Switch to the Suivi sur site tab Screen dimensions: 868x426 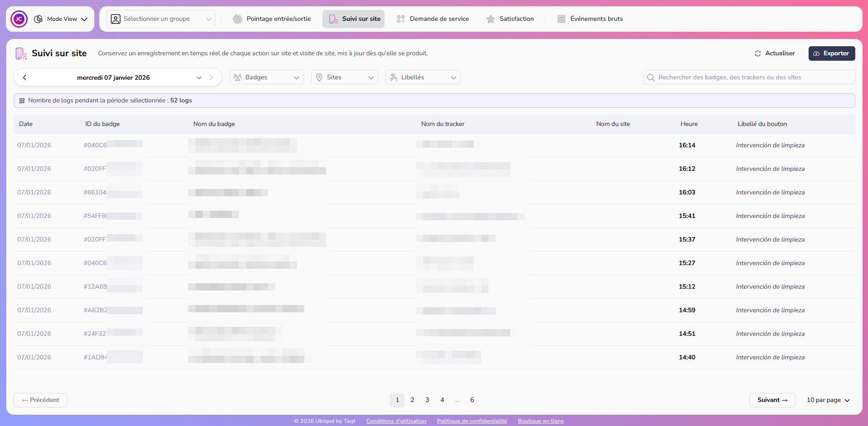pos(353,19)
